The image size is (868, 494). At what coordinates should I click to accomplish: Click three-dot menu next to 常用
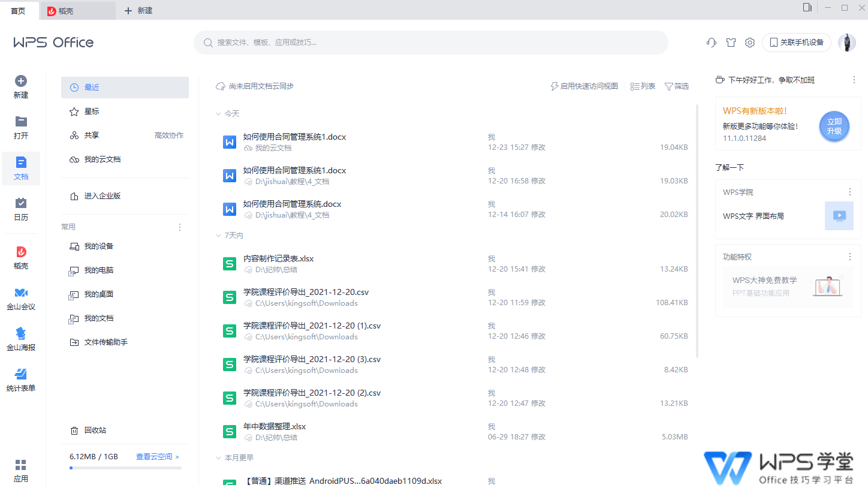pos(180,227)
